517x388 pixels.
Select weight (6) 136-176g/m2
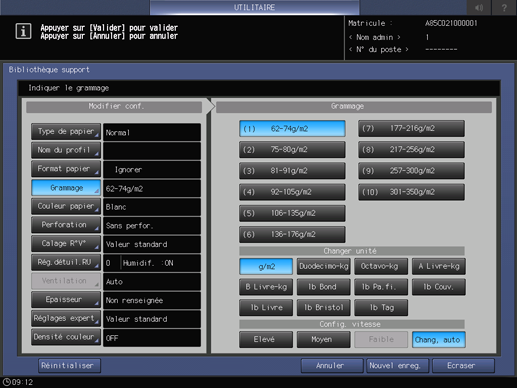click(292, 234)
